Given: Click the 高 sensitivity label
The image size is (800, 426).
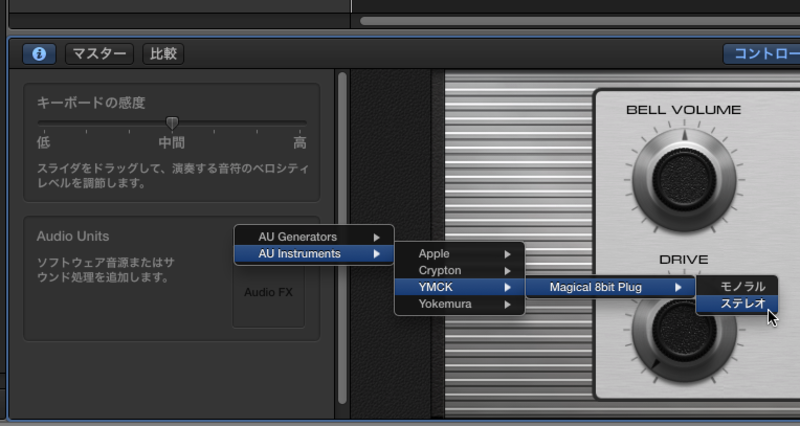Looking at the screenshot, I should (x=300, y=143).
